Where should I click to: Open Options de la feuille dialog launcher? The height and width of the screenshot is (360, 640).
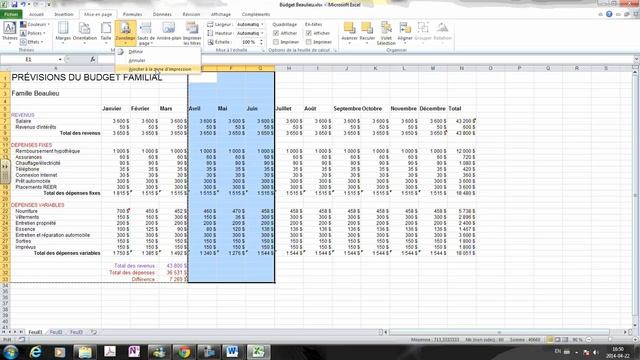(x=335, y=50)
